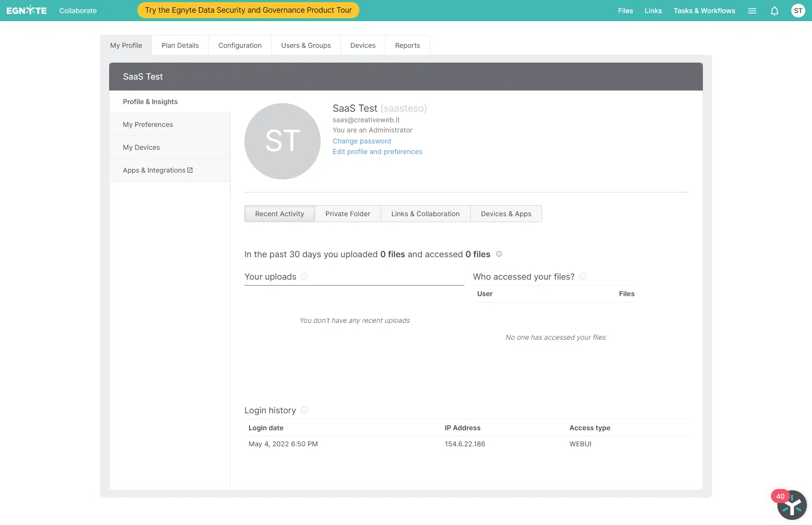Image resolution: width=812 pixels, height=525 pixels.
Task: Click login entry May 4, 2022 6:50 PM
Action: coord(283,444)
